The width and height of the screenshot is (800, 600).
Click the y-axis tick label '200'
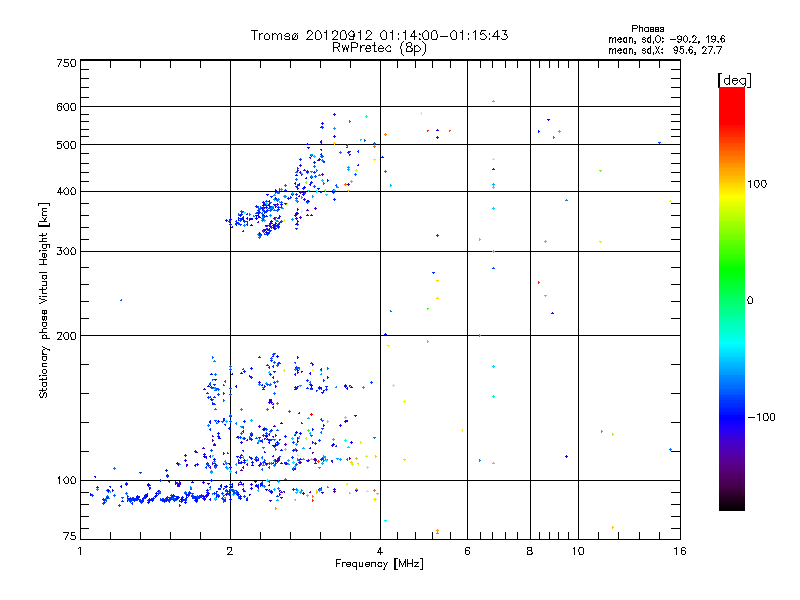click(x=66, y=336)
